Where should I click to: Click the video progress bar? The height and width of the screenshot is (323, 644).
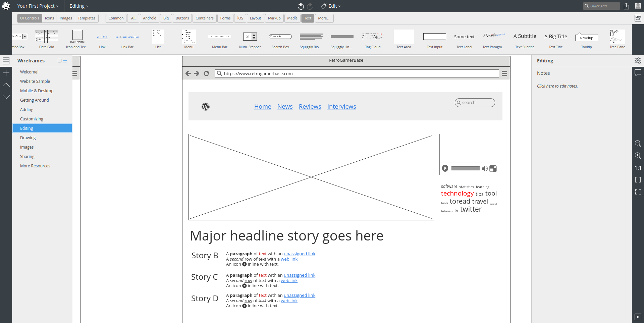[x=466, y=168]
